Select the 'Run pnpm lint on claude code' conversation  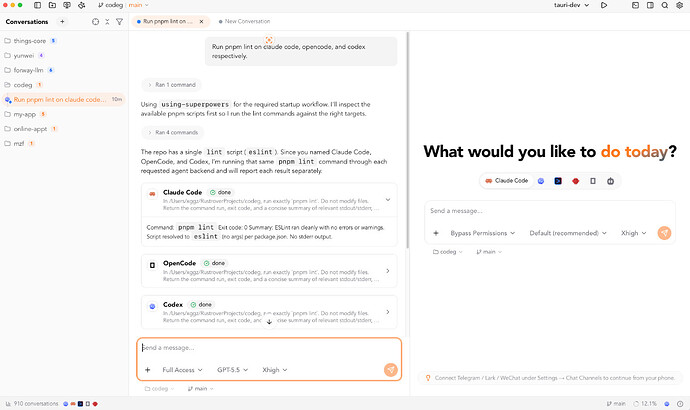pyautogui.click(x=64, y=99)
